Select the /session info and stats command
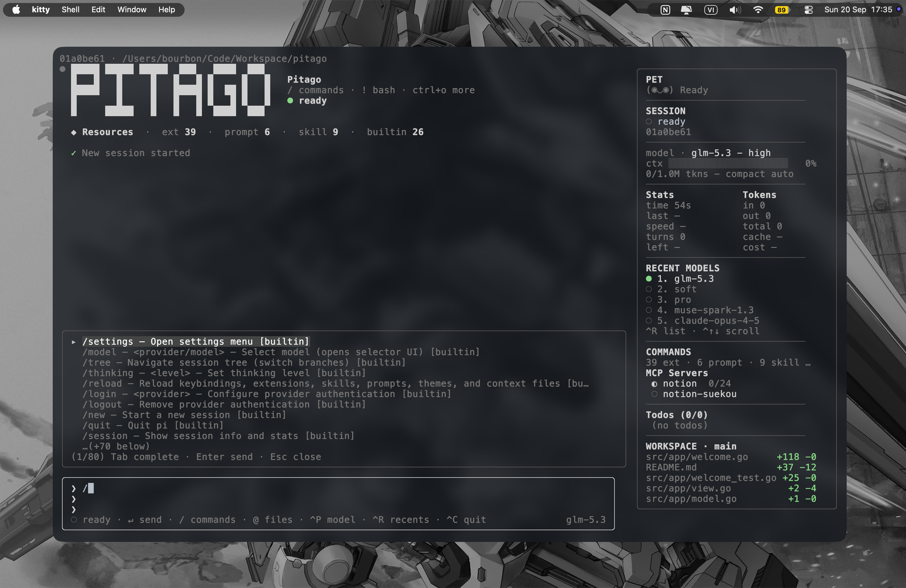Screen dimensions: 906x588 218,436
